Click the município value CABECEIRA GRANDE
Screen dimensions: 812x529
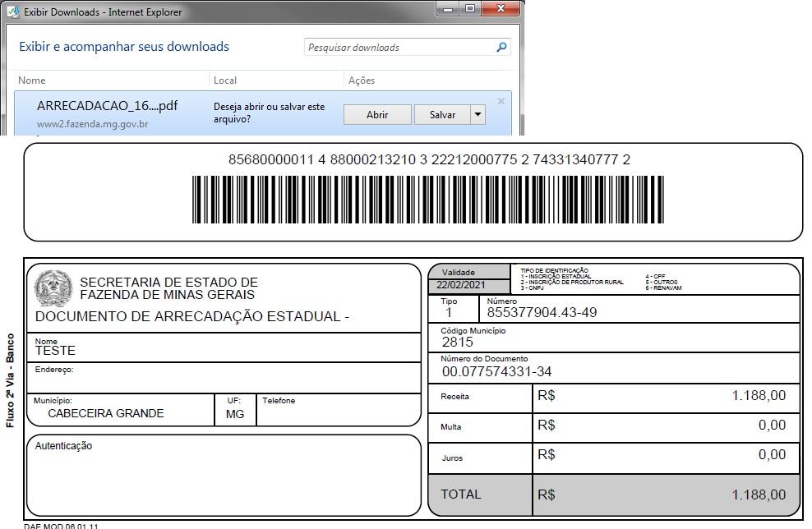pyautogui.click(x=106, y=413)
